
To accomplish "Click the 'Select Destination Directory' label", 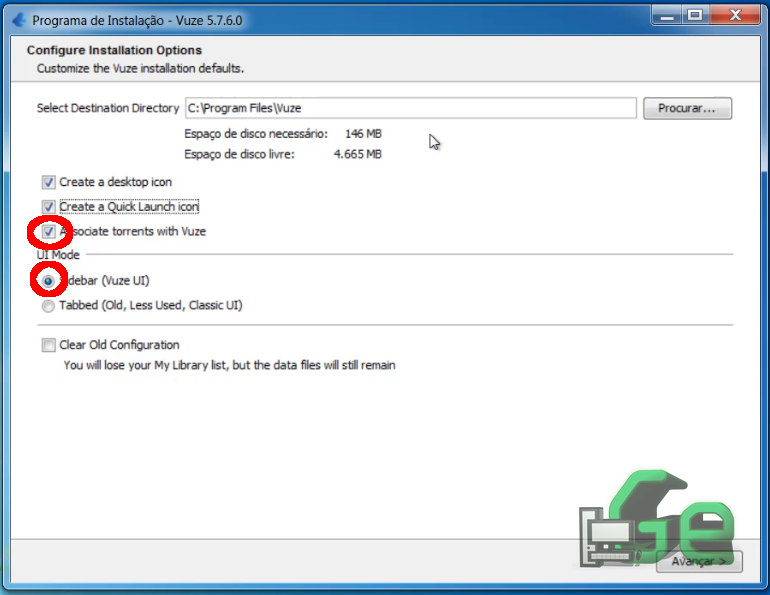I will coord(108,108).
